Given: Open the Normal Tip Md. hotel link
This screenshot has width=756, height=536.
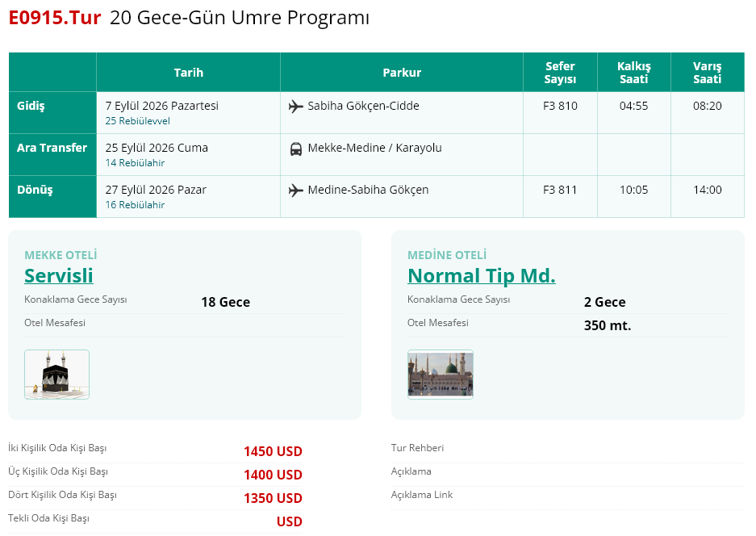Looking at the screenshot, I should [x=481, y=275].
